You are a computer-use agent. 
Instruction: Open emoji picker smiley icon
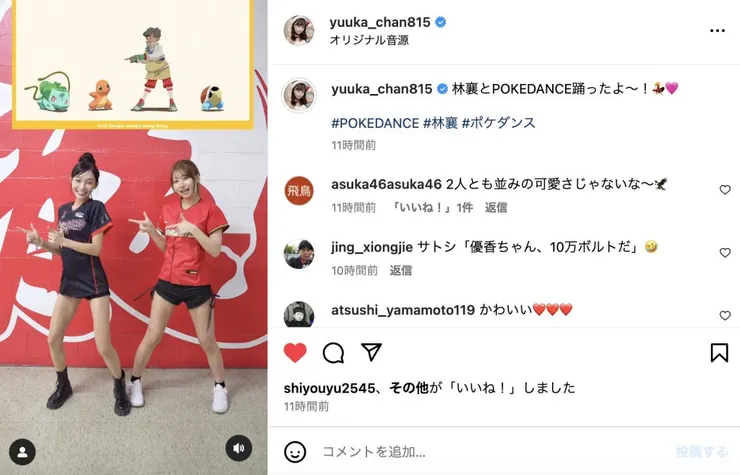click(x=295, y=452)
